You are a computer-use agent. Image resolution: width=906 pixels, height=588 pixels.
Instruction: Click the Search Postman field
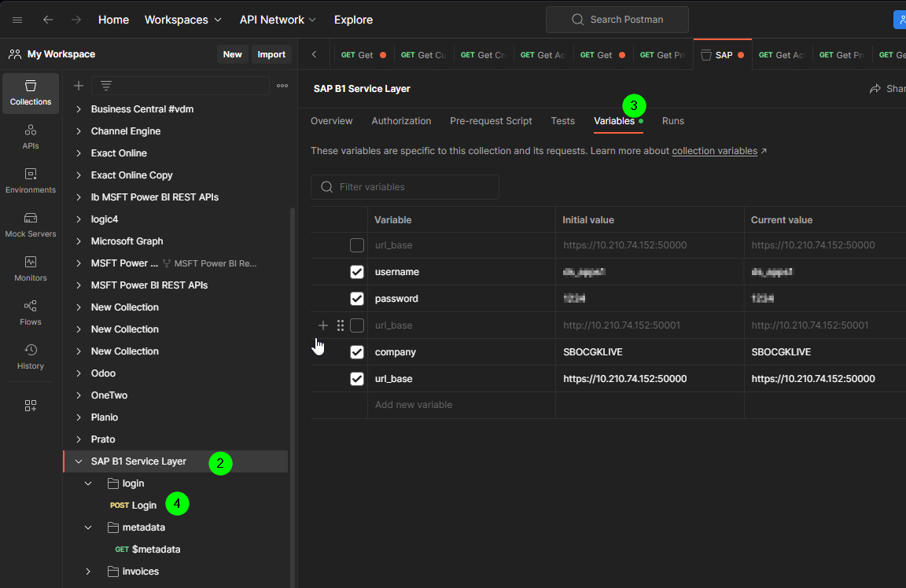pos(617,20)
